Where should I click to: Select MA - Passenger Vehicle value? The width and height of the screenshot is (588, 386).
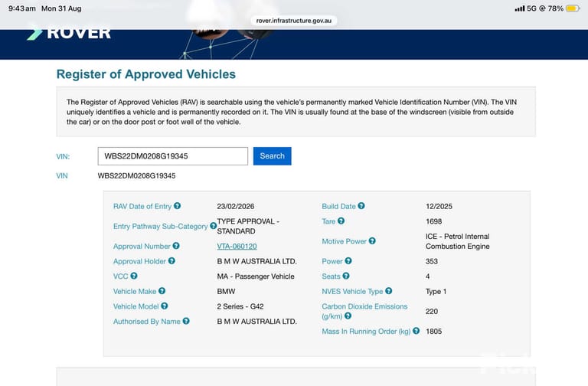(x=256, y=276)
